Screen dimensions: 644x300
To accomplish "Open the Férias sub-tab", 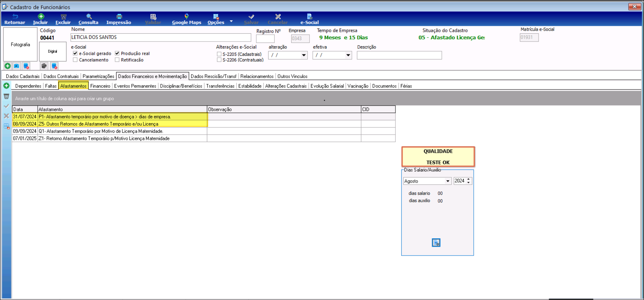I will [x=406, y=86].
